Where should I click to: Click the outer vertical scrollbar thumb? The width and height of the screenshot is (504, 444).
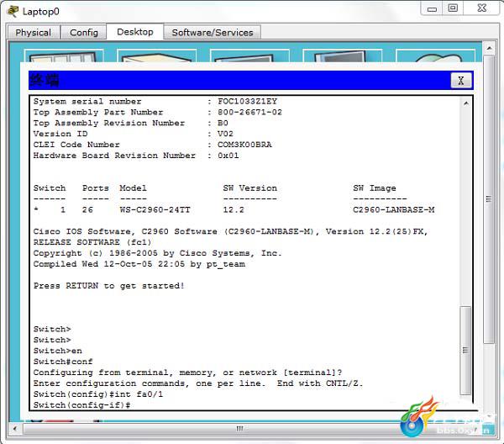click(489, 199)
